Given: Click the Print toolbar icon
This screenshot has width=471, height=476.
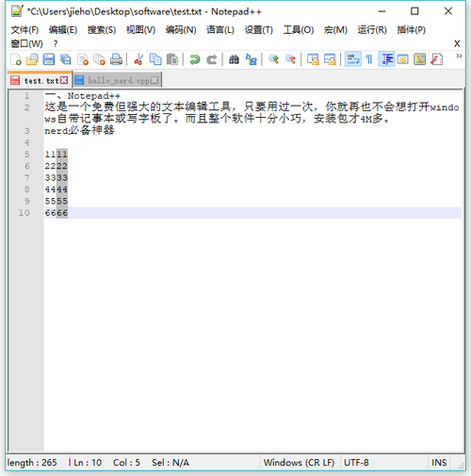Looking at the screenshot, I should click(x=116, y=59).
